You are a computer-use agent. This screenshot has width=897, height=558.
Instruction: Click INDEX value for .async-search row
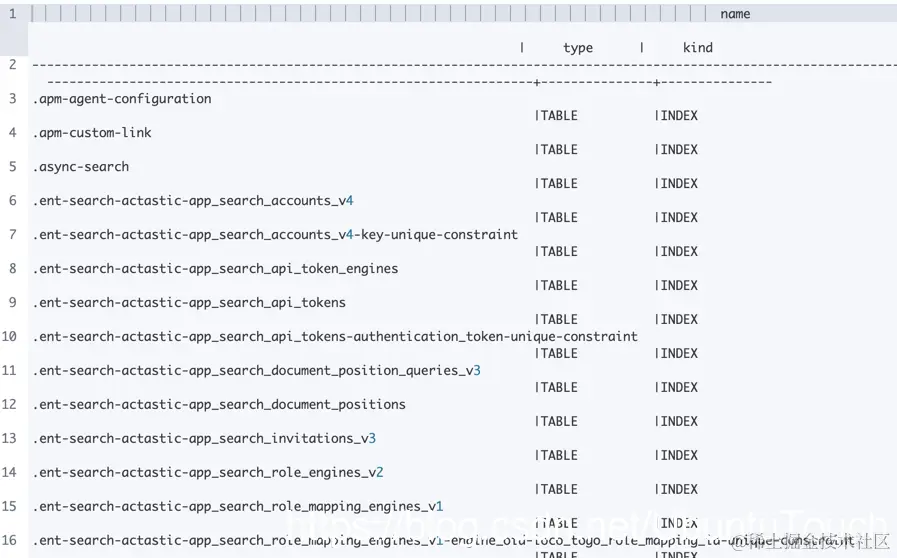pos(680,184)
